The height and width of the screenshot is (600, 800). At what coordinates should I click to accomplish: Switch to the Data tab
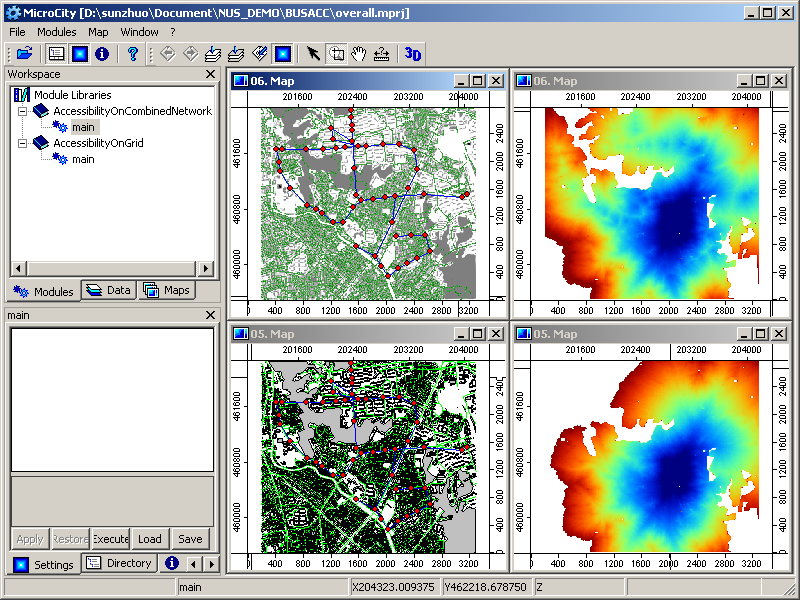(x=108, y=290)
